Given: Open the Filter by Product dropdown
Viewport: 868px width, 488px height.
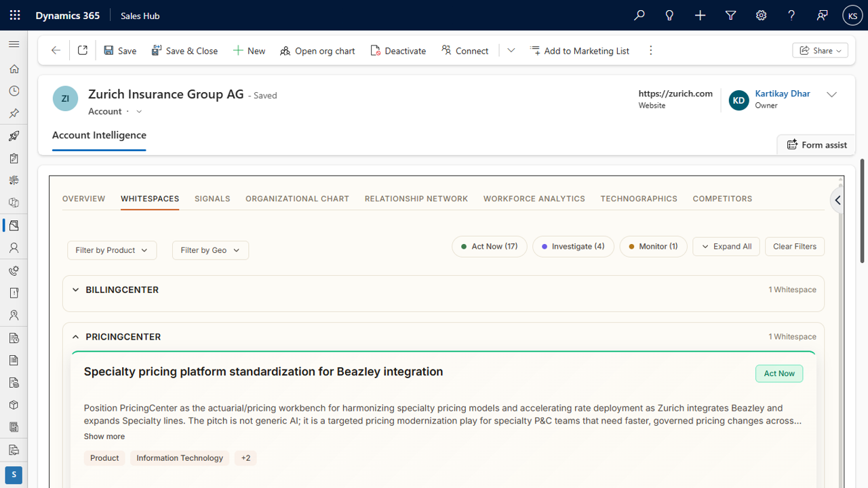Looking at the screenshot, I should pos(112,250).
